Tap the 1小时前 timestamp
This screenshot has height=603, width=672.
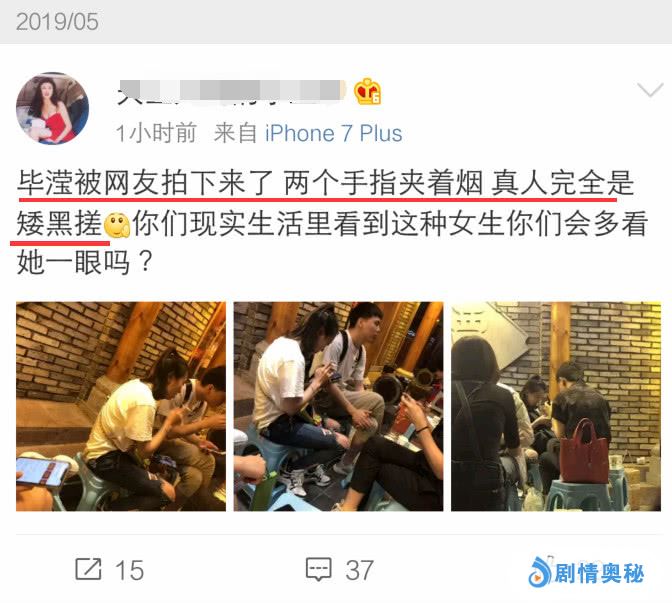click(156, 133)
